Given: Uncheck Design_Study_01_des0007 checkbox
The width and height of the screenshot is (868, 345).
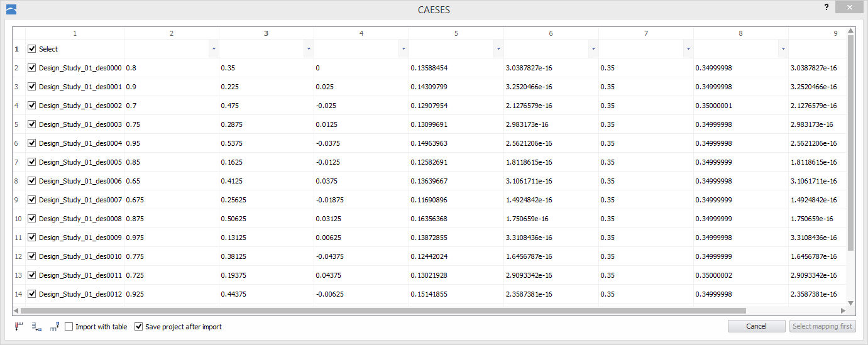Looking at the screenshot, I should 32,200.
